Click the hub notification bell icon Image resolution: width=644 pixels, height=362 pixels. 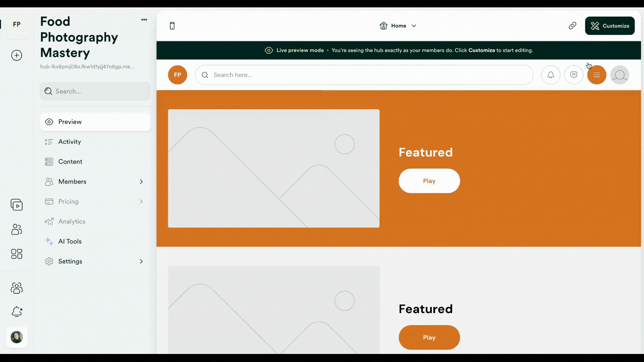[x=551, y=75]
